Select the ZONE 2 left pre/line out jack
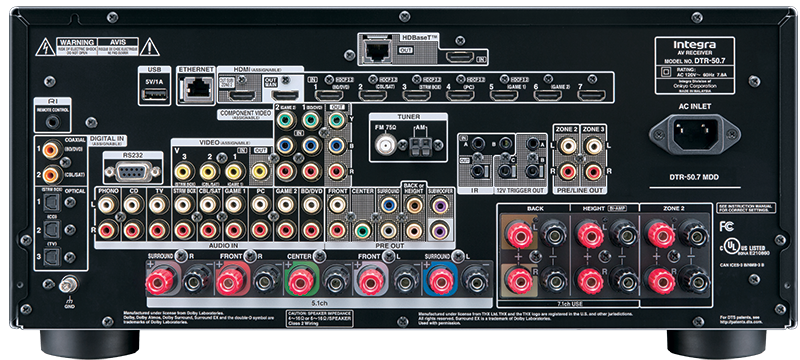 click(x=567, y=147)
